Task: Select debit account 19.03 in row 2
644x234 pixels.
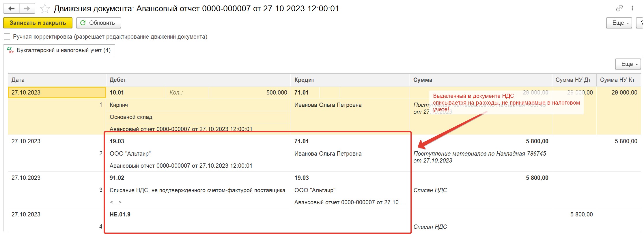Action: pyautogui.click(x=117, y=141)
